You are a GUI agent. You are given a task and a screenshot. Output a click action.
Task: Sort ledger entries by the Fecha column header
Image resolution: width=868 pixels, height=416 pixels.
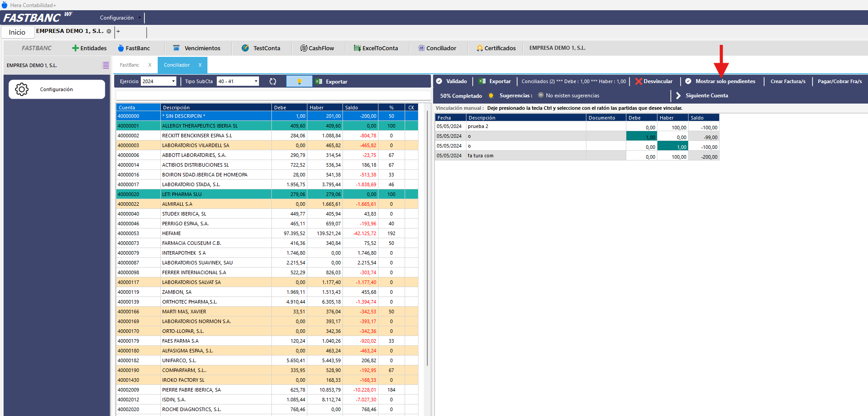450,118
